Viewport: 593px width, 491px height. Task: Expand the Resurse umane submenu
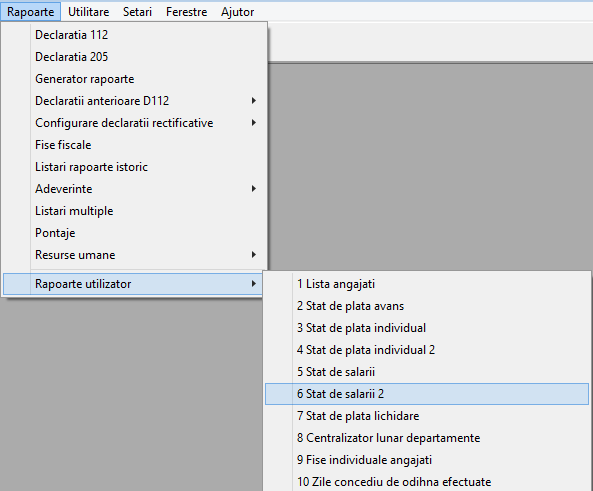134,255
